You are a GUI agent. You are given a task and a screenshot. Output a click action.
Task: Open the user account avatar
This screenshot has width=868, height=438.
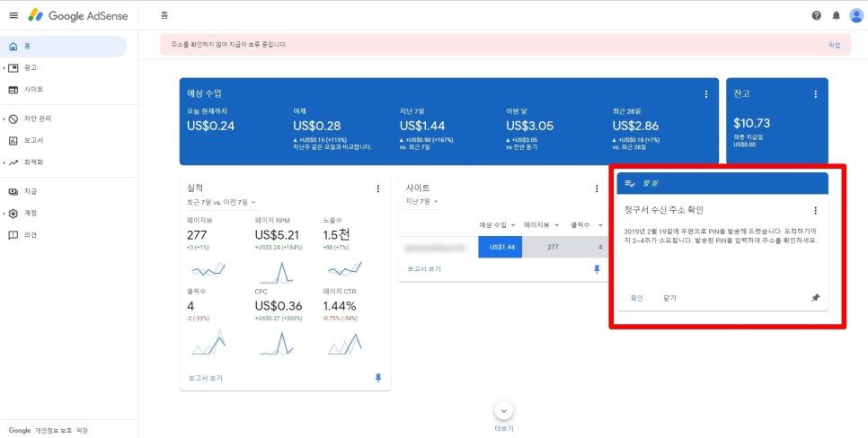(855, 15)
